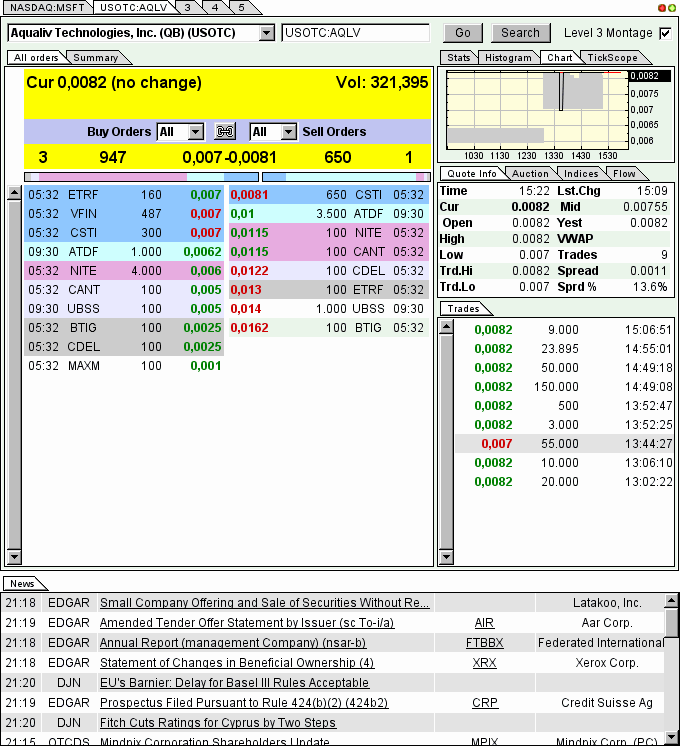Open the company name dropdown arrow
Screen dimensions: 680x750
266,33
